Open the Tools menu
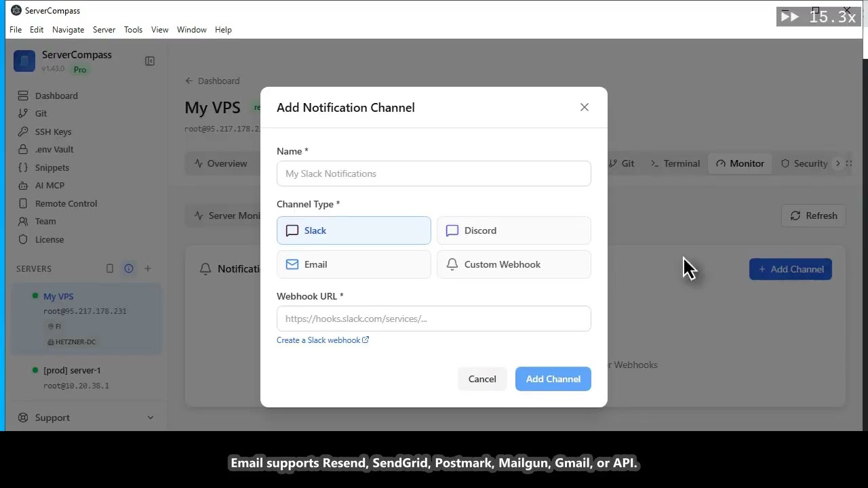 click(x=134, y=30)
